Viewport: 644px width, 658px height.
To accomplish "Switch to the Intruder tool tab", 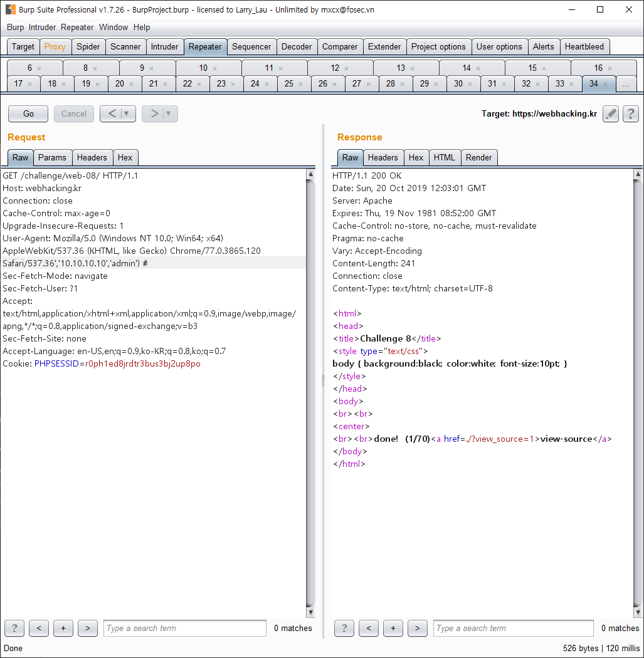I will point(164,46).
